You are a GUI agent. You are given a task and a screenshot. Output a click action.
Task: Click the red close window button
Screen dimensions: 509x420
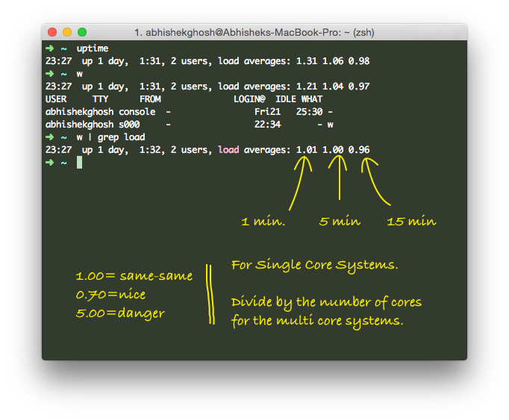pyautogui.click(x=52, y=32)
